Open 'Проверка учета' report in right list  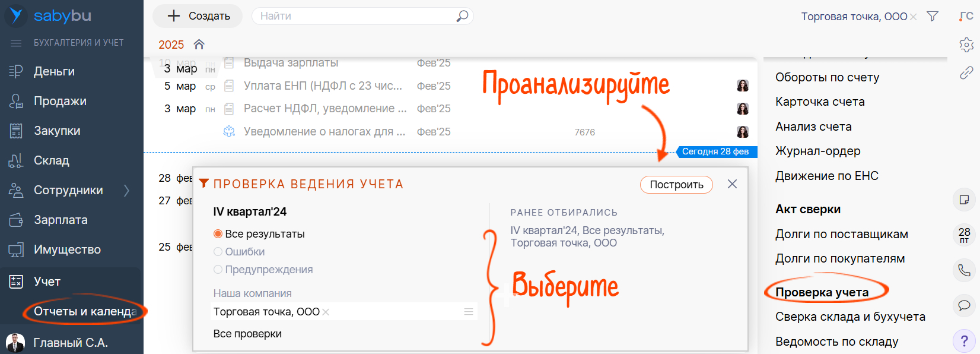pyautogui.click(x=822, y=292)
